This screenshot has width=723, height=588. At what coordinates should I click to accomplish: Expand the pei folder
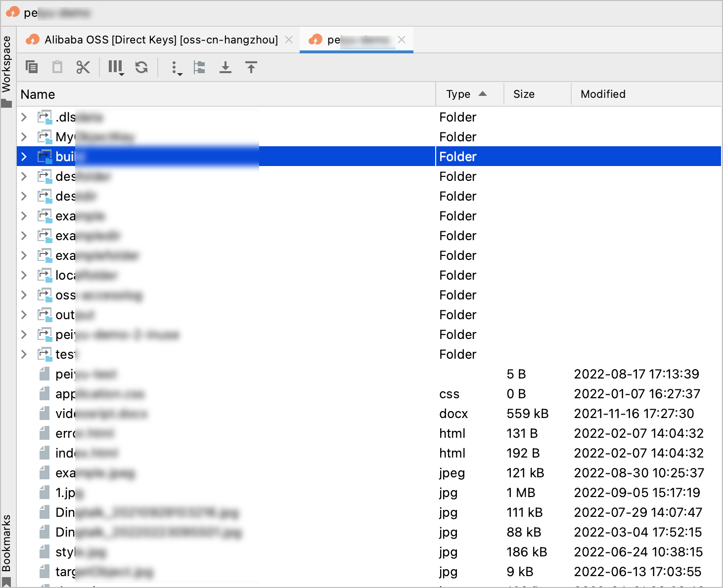pos(24,335)
